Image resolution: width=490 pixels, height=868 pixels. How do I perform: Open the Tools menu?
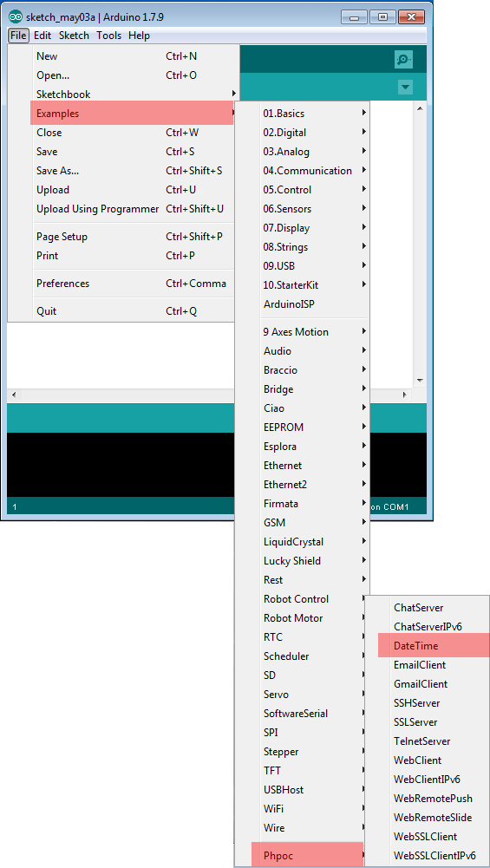tap(108, 36)
